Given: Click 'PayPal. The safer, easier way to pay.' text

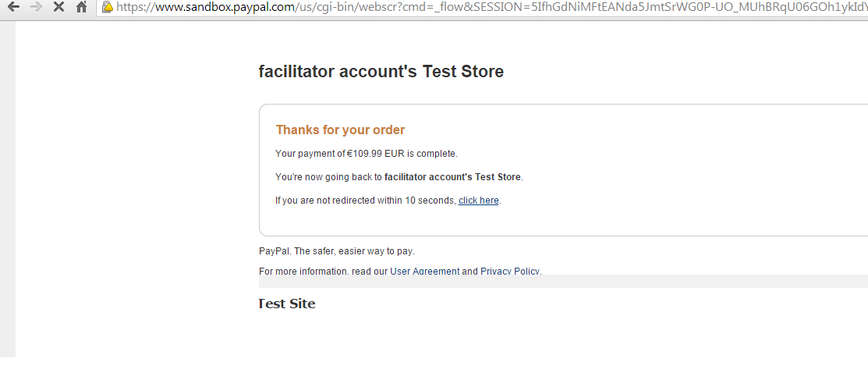Looking at the screenshot, I should [337, 251].
